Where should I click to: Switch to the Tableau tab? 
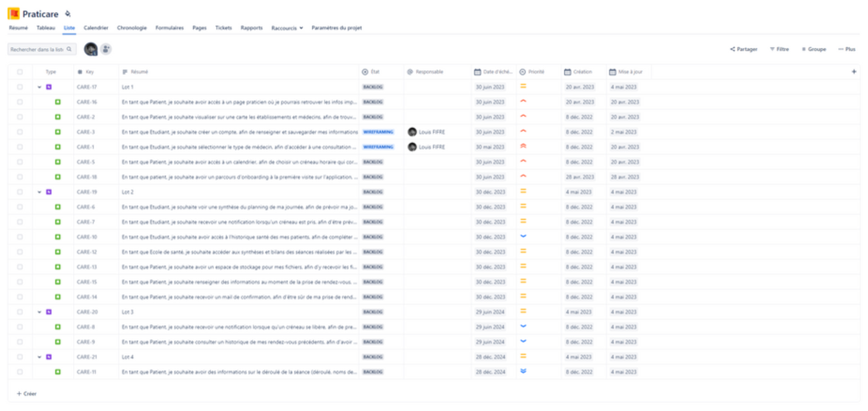(46, 28)
